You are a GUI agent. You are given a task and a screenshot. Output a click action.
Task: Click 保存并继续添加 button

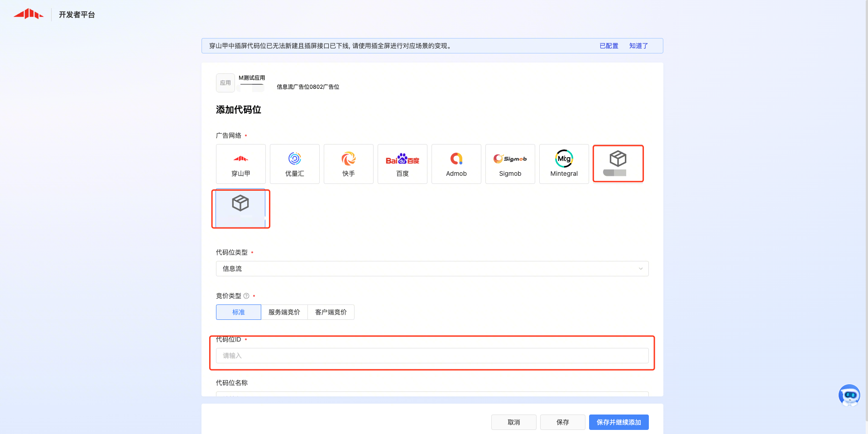tap(619, 422)
